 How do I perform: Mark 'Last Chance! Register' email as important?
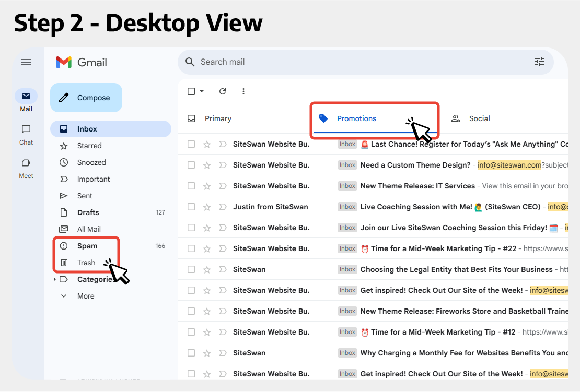pyautogui.click(x=222, y=144)
